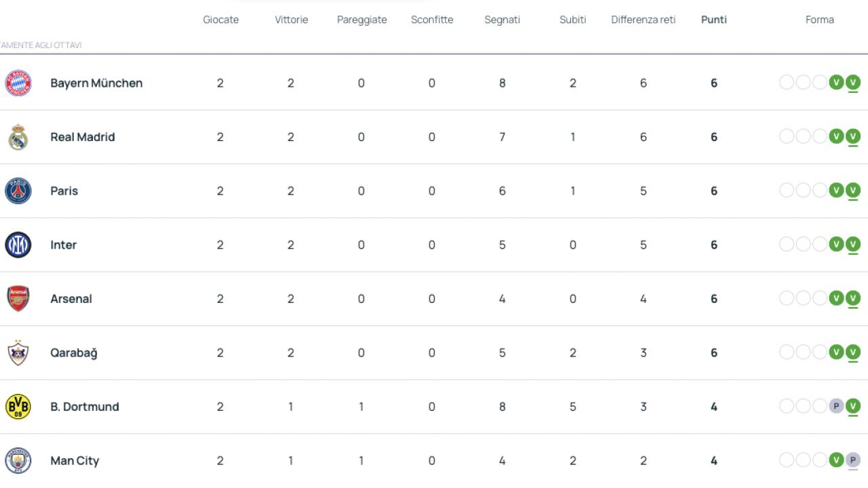Click the Segnati column header
868x488 pixels.
[x=502, y=20]
